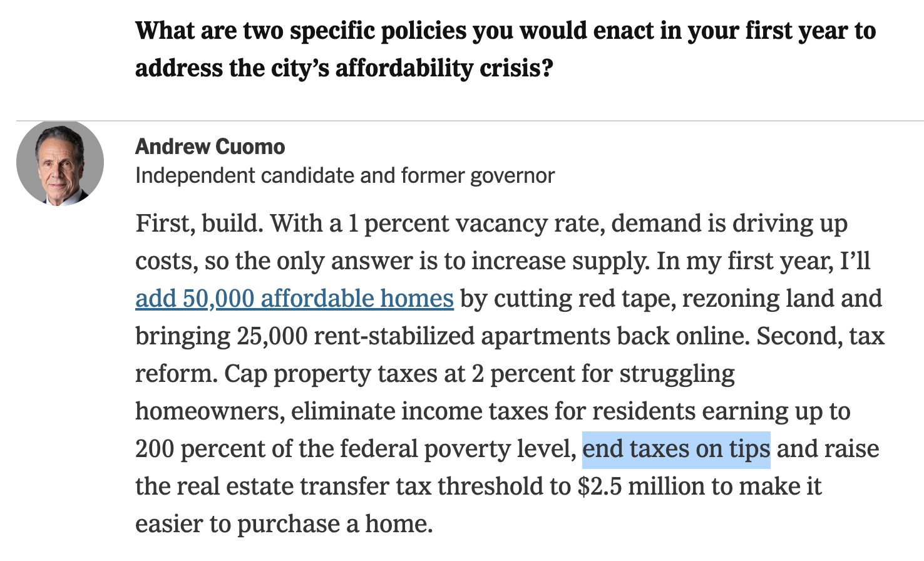Click the opening words "First, build."
The width and height of the screenshot is (924, 561).
pyautogui.click(x=199, y=224)
